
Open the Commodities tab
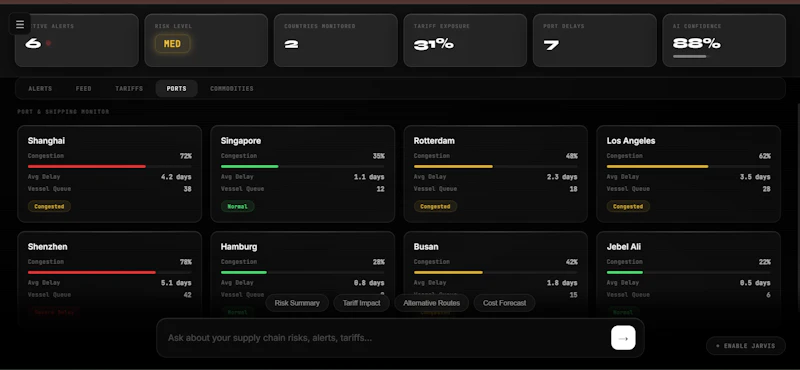click(x=232, y=89)
